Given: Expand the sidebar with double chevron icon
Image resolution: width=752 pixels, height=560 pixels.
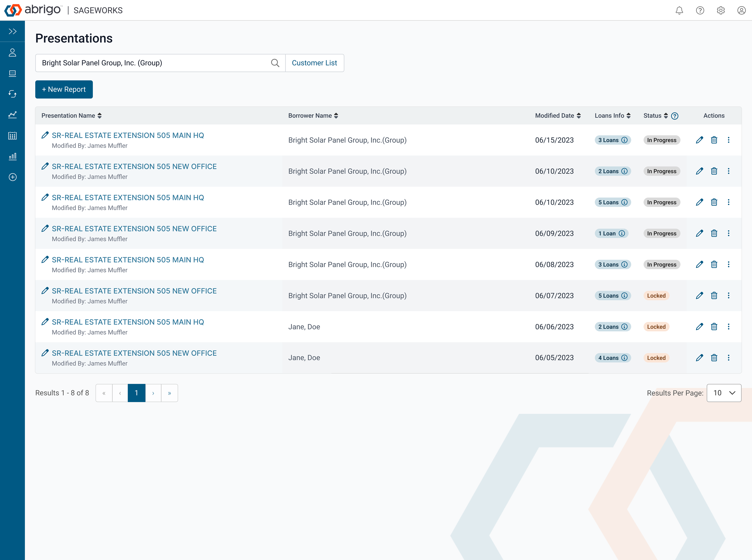Looking at the screenshot, I should [13, 32].
